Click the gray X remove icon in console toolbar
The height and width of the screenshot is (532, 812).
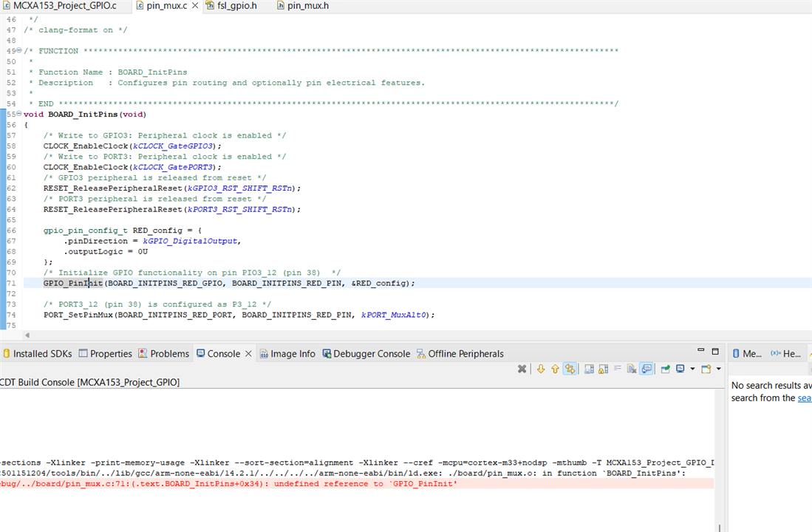coord(522,369)
